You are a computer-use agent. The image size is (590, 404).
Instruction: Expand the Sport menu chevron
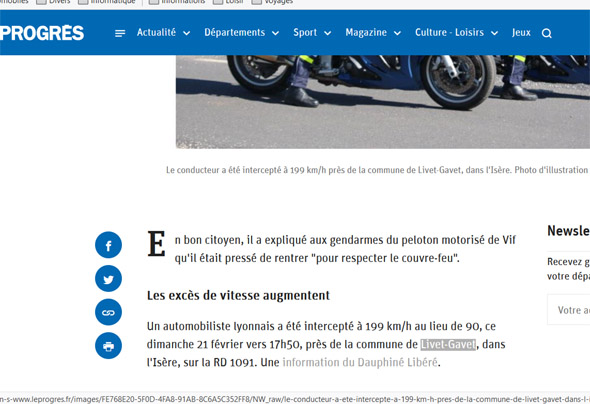point(328,33)
